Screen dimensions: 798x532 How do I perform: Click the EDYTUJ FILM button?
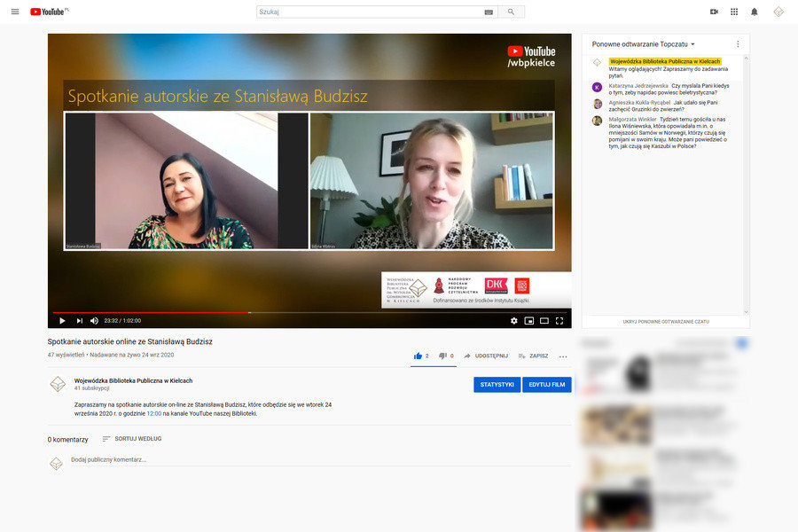546,385
